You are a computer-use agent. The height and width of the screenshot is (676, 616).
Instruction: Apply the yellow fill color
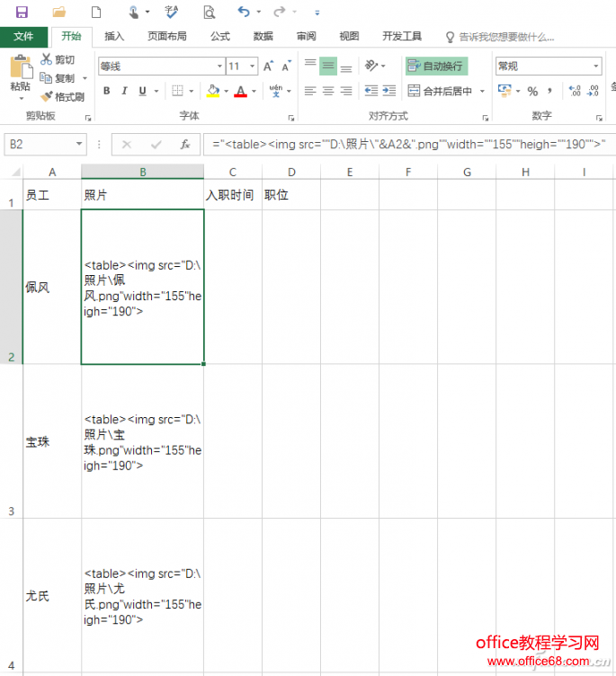(x=213, y=91)
